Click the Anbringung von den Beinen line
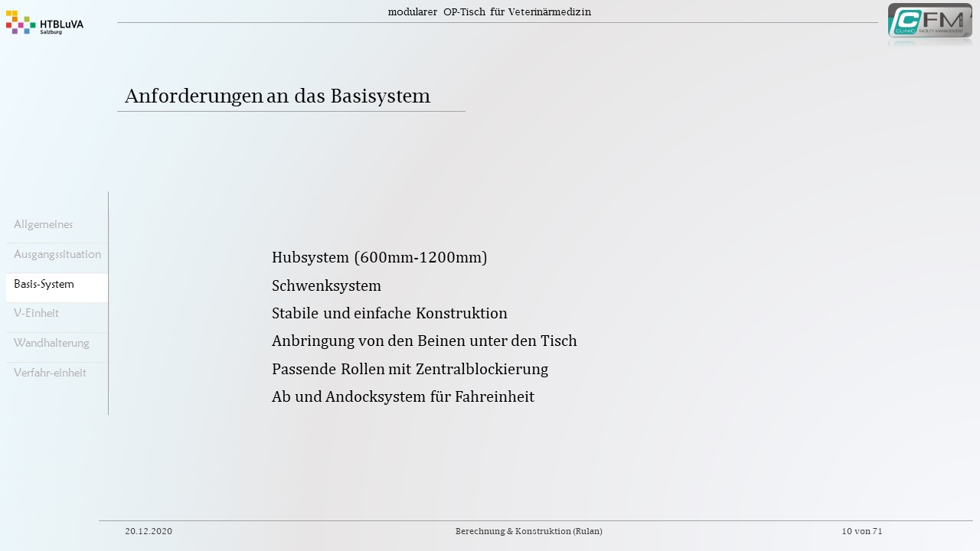 (424, 341)
